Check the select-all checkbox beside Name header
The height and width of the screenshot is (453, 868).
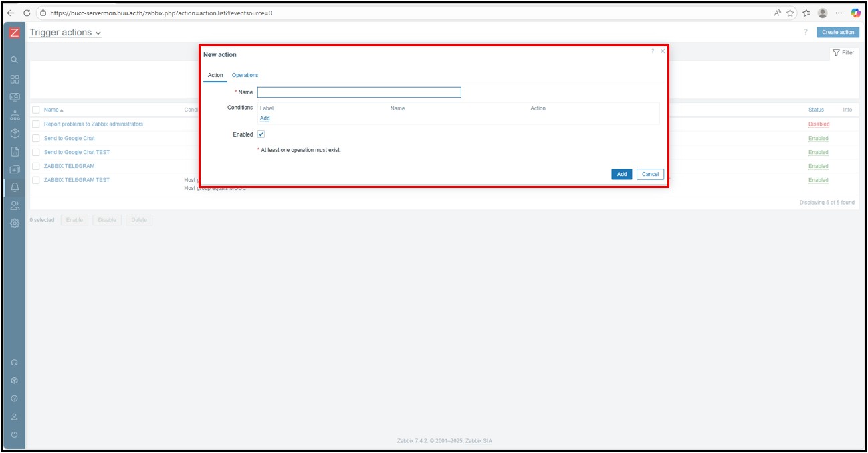[36, 110]
